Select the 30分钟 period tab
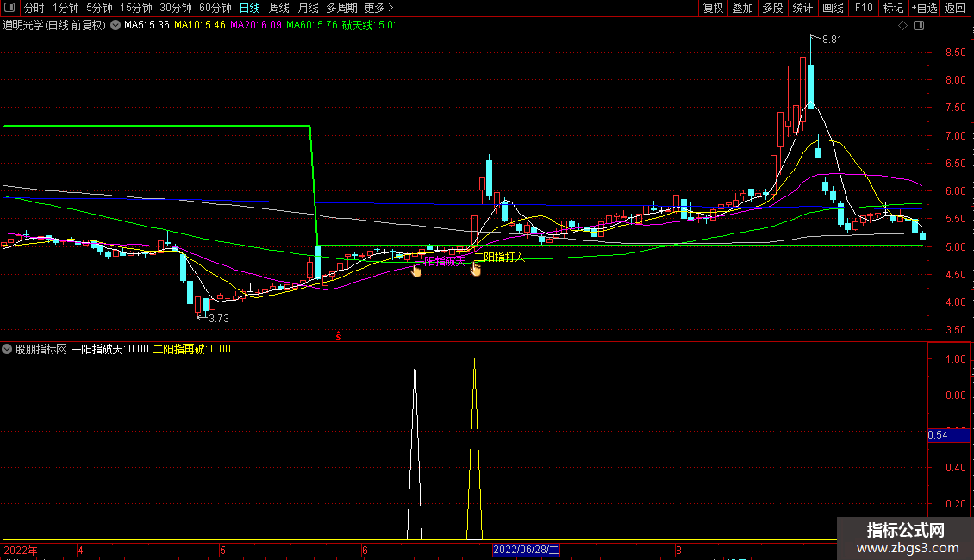The height and width of the screenshot is (560, 974). tap(176, 8)
